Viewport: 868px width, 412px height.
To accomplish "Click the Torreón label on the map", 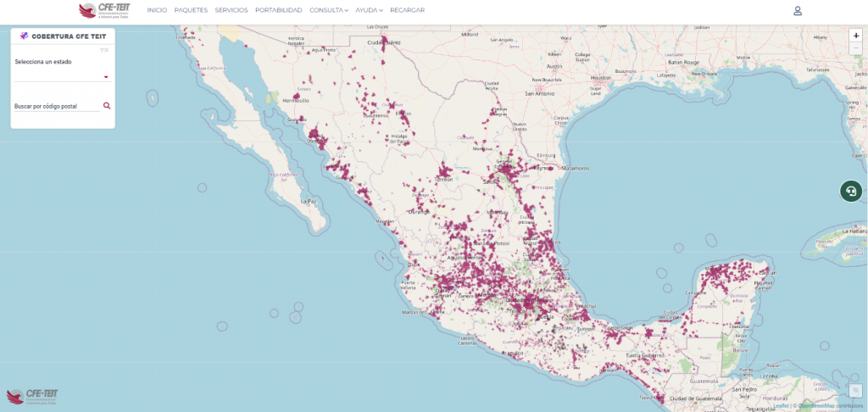I will (444, 180).
